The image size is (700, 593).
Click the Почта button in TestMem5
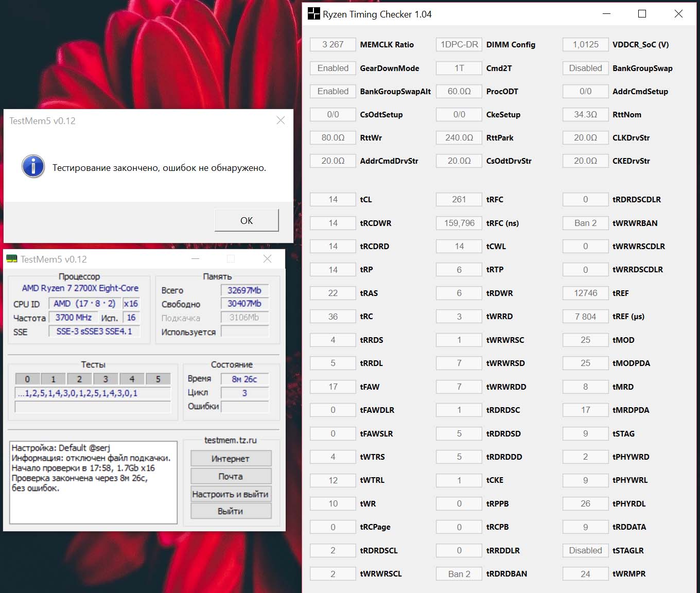(x=231, y=476)
